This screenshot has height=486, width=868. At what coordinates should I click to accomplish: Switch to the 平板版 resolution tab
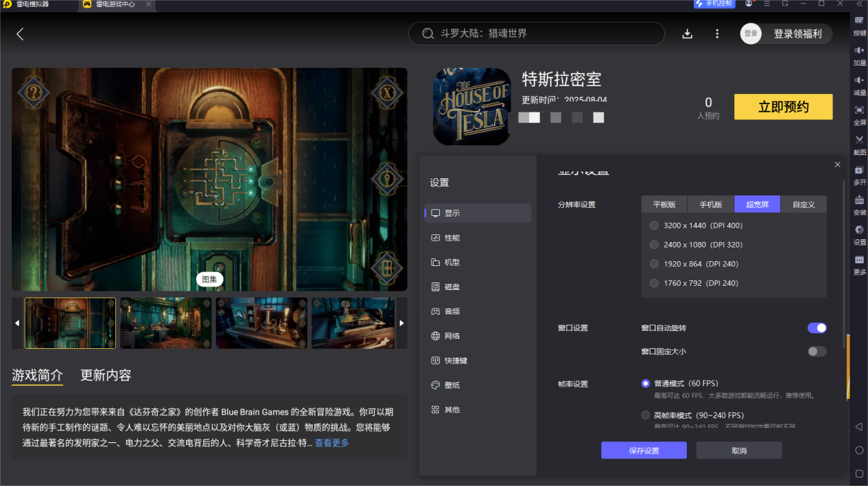[x=664, y=204]
